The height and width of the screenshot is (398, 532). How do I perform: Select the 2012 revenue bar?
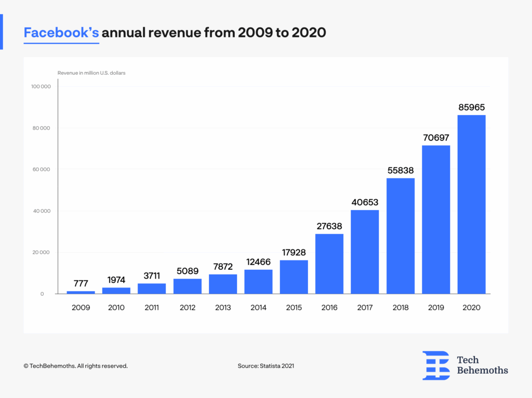(187, 286)
